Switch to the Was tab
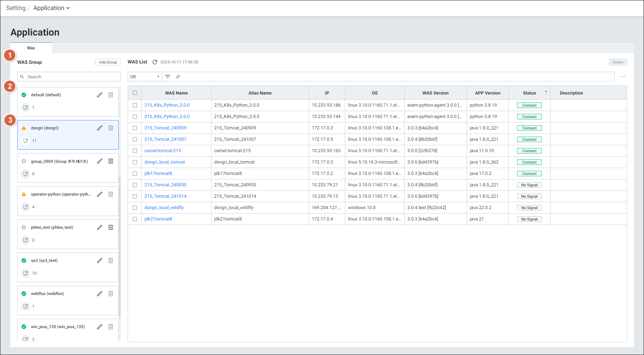Image resolution: width=644 pixels, height=355 pixels. tap(31, 48)
